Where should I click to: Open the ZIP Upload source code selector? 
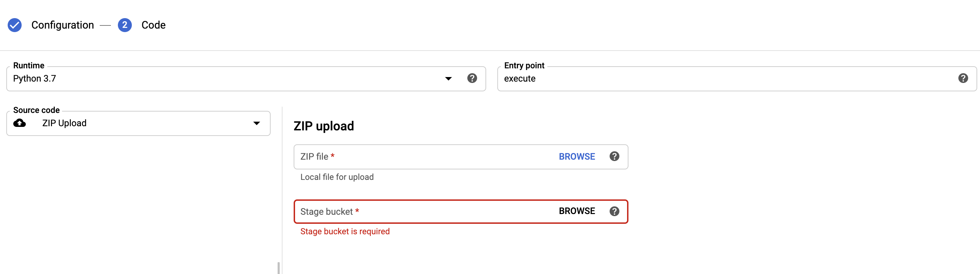[138, 123]
